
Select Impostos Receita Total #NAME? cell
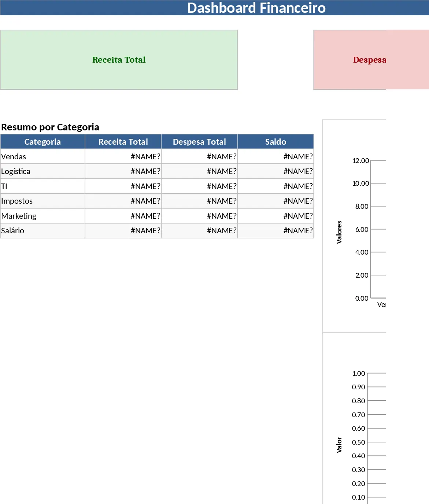tap(123, 201)
